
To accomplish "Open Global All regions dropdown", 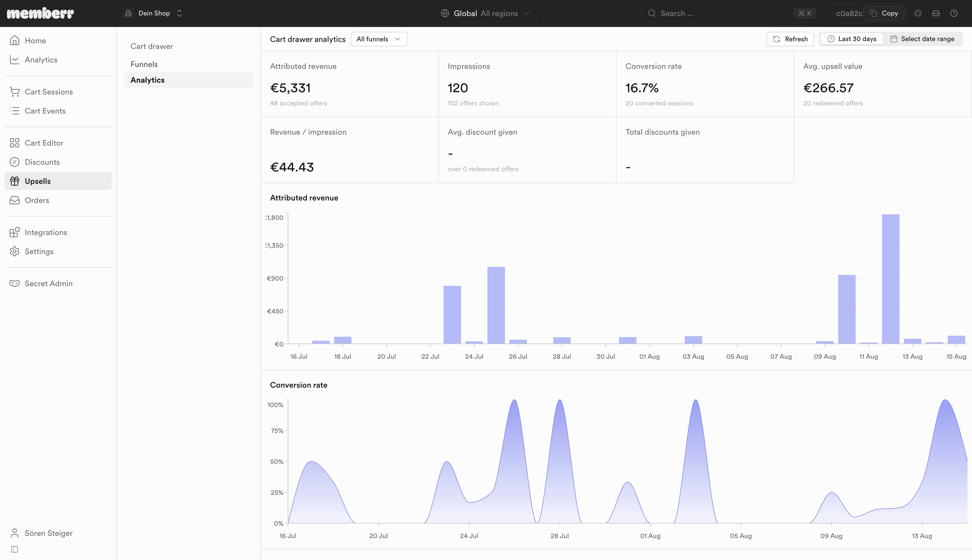I will 486,13.
